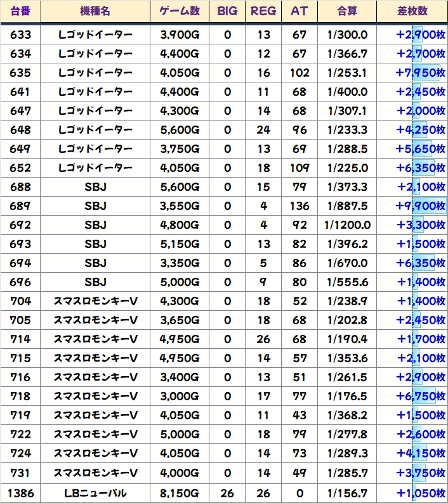Click the 機種名 column header

95,11
